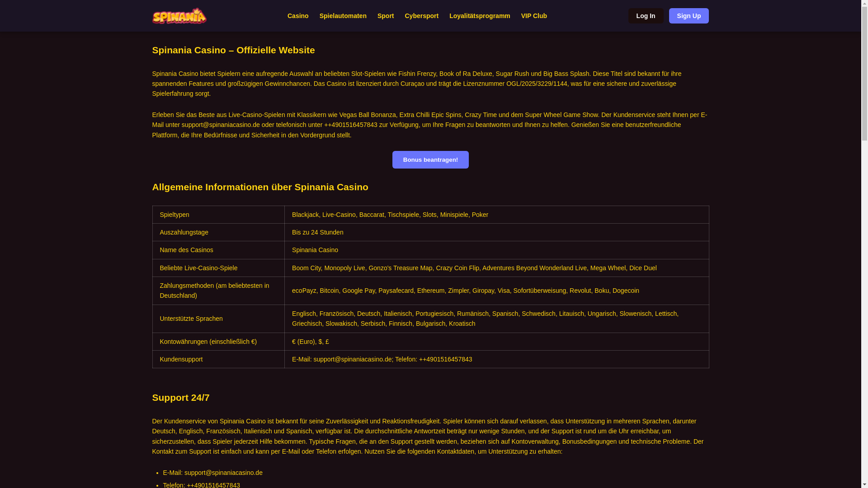Click the Sign Up button

point(689,16)
